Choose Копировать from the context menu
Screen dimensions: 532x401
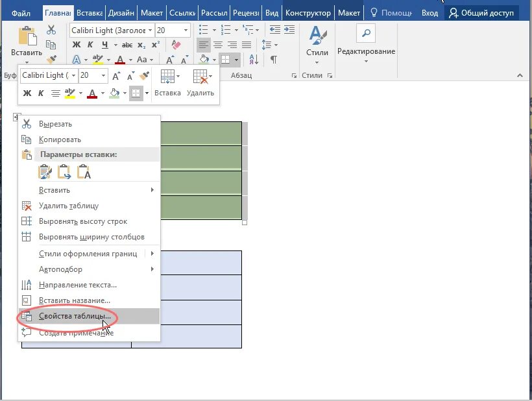pos(90,140)
